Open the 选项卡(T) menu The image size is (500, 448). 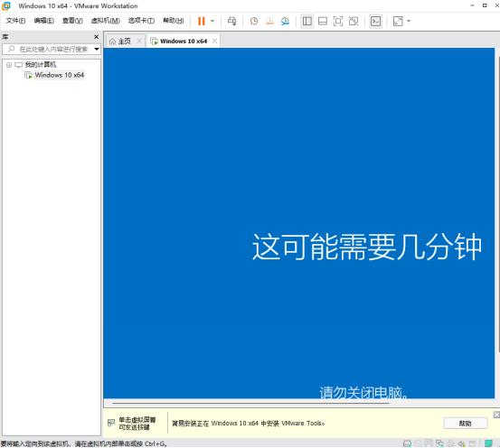click(x=141, y=21)
